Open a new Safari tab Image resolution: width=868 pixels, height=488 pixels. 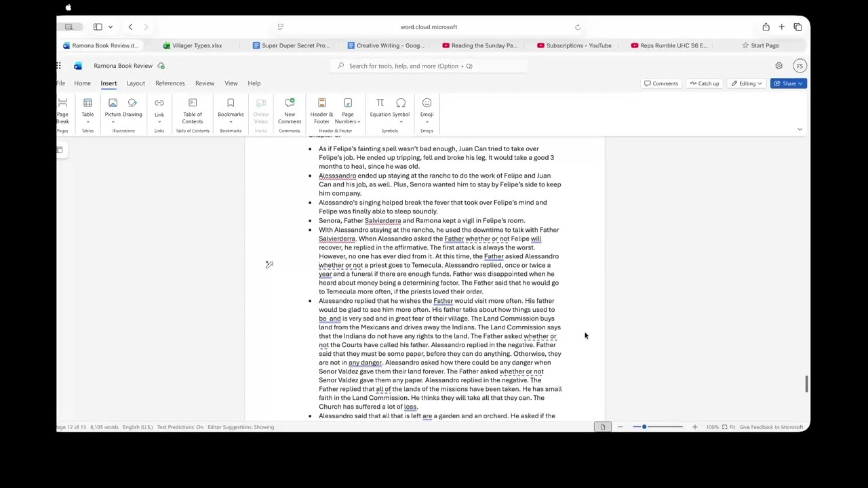pos(781,27)
